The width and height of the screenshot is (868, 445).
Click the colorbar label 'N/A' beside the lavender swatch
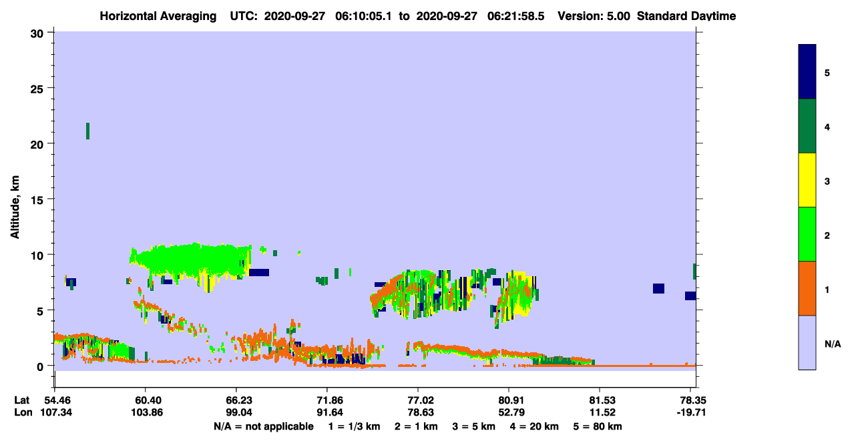coord(833,344)
